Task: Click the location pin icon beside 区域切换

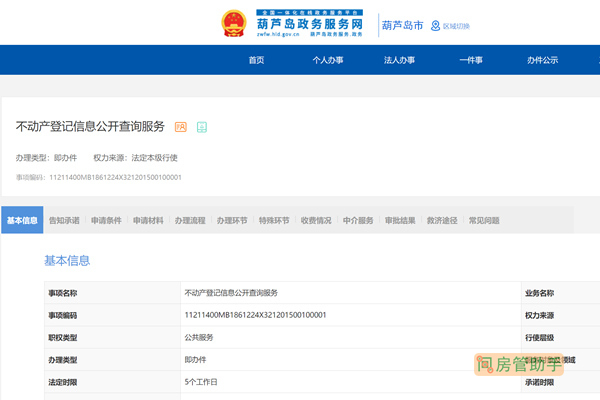Action: 435,26
